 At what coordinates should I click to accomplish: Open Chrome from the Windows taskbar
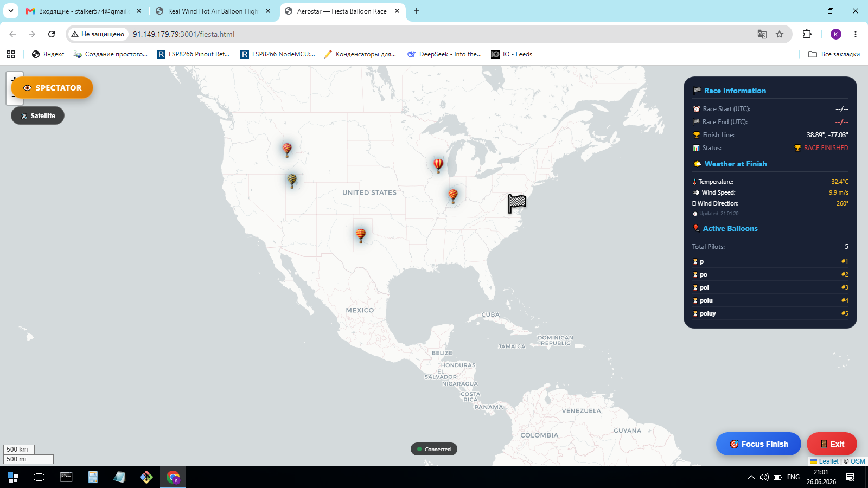tap(173, 477)
